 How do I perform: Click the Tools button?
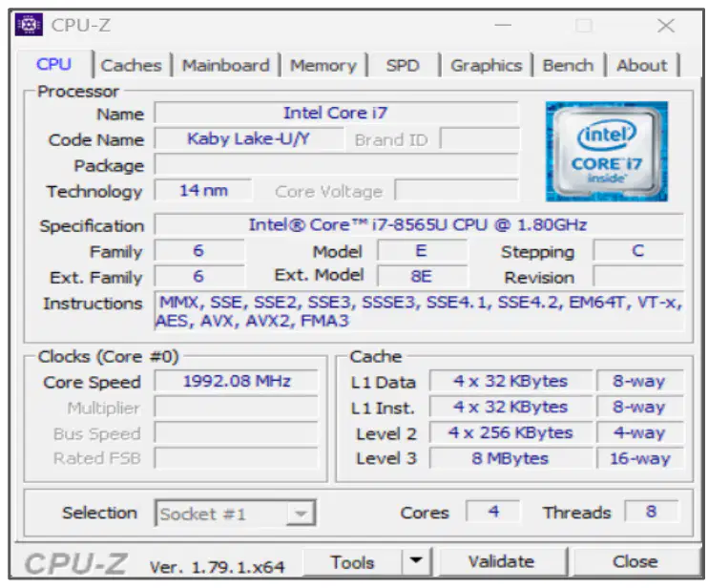click(352, 562)
